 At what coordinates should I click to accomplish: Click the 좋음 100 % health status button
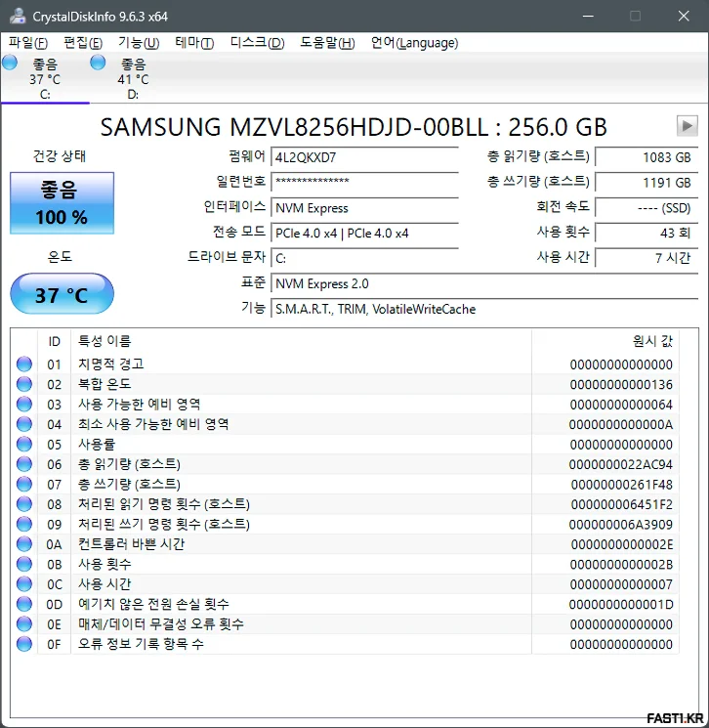(62, 203)
